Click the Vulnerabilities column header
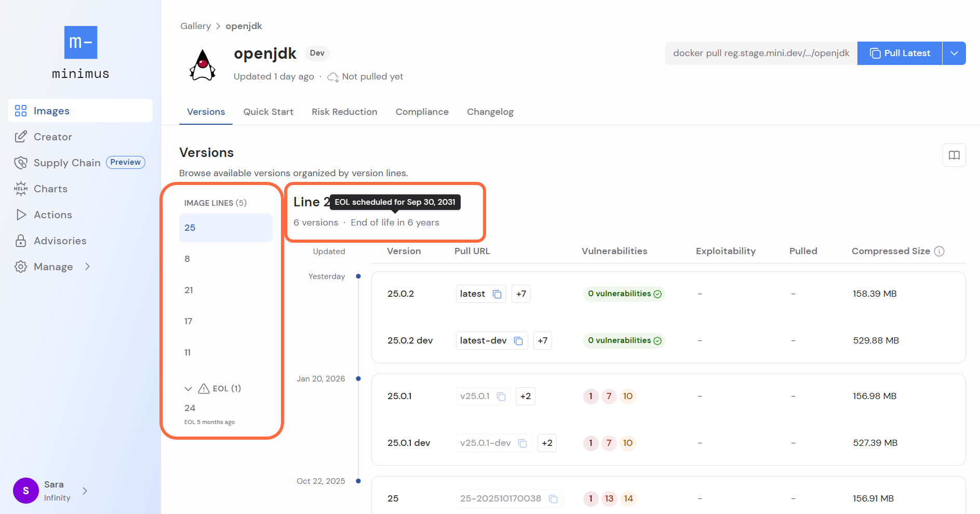This screenshot has height=514, width=980. coord(614,252)
